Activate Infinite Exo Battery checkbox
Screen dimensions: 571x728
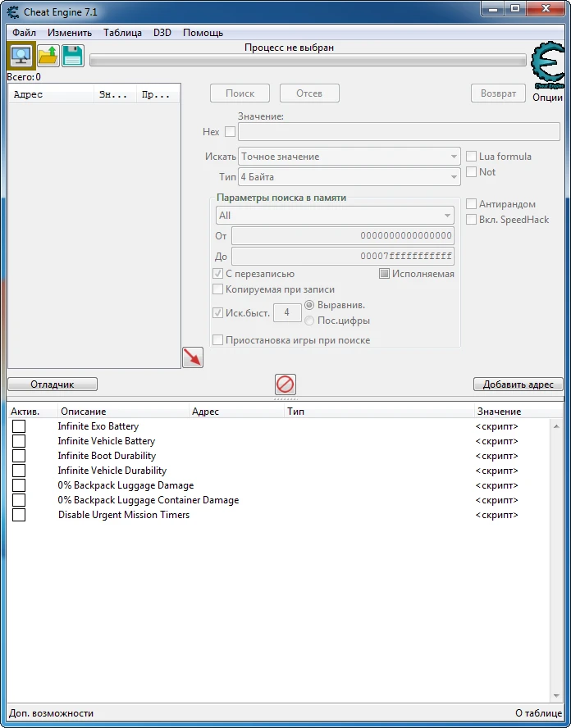19,426
